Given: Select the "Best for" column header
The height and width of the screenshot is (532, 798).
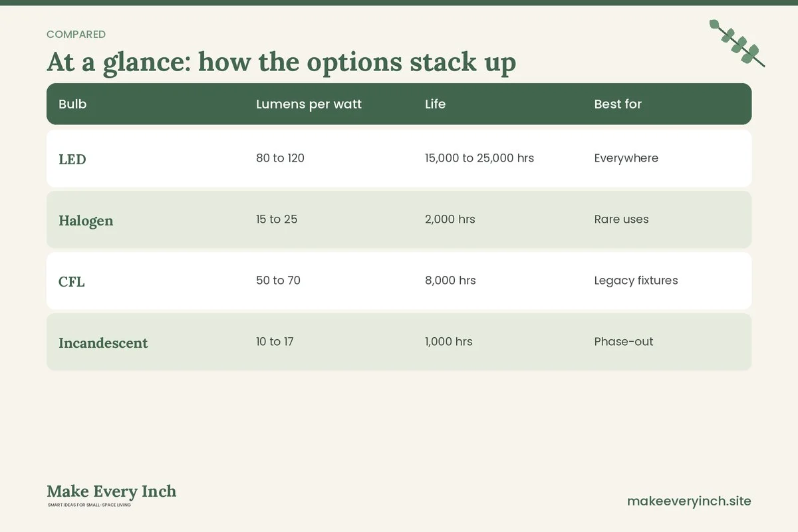Looking at the screenshot, I should pyautogui.click(x=618, y=104).
